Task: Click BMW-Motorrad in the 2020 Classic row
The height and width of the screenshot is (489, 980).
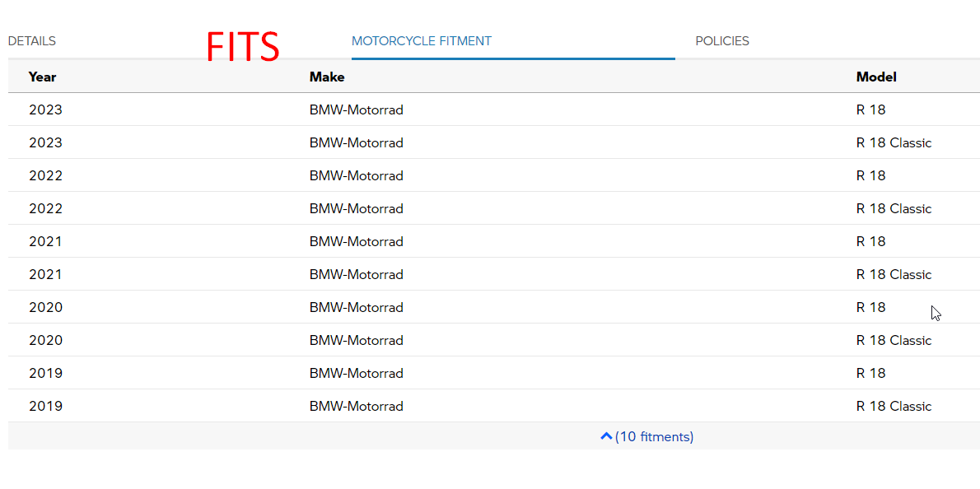Action: (356, 340)
